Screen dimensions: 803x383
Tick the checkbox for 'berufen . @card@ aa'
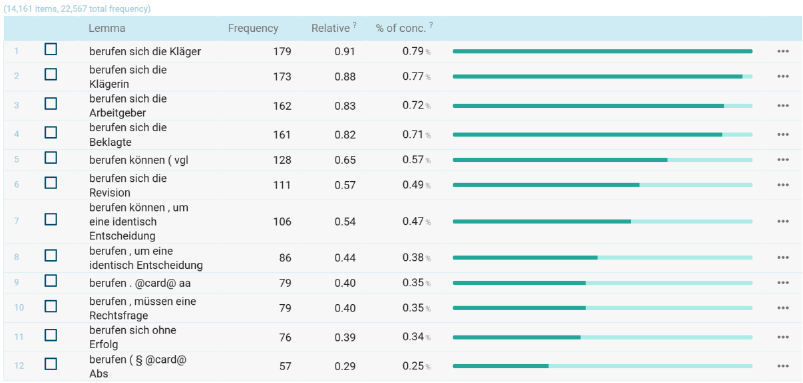click(51, 281)
